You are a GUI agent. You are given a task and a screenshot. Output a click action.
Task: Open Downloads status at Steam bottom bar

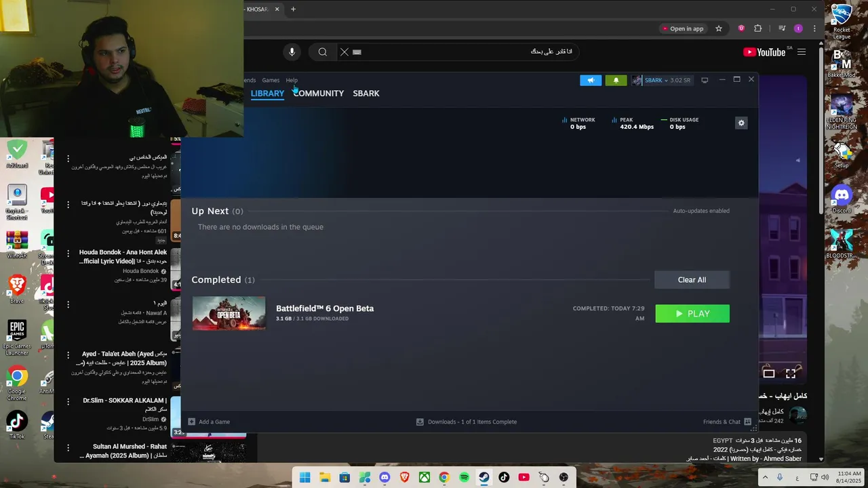pyautogui.click(x=467, y=422)
